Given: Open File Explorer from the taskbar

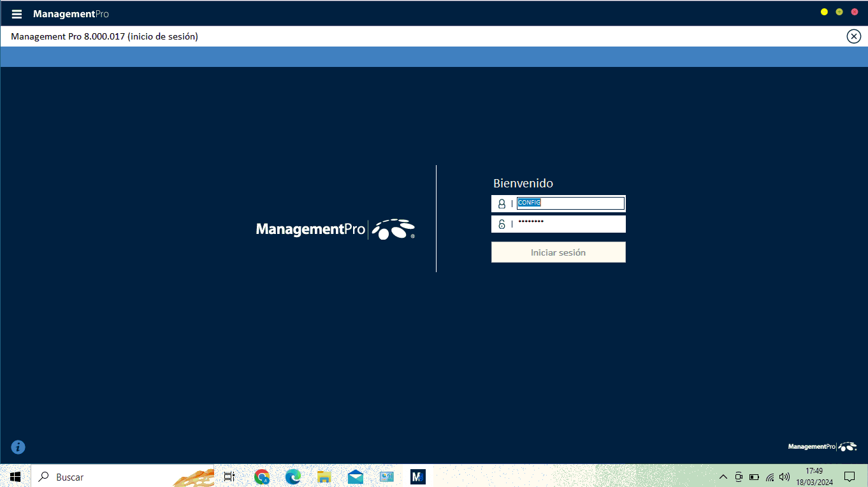Looking at the screenshot, I should [x=324, y=476].
